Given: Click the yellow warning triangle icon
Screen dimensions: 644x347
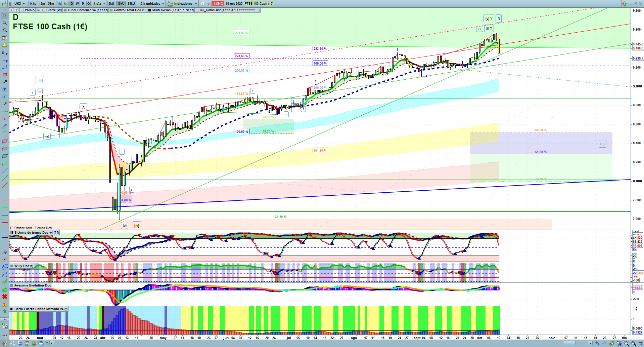Looking at the screenshot, I should pyautogui.click(x=5, y=304).
